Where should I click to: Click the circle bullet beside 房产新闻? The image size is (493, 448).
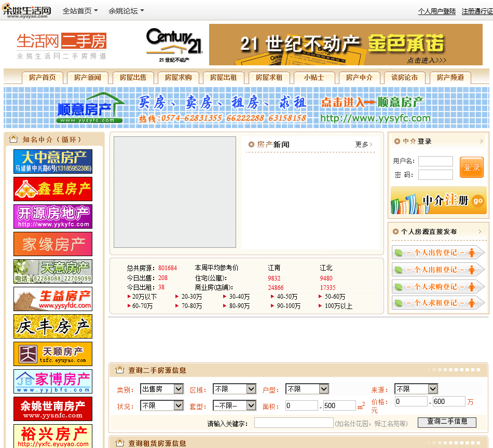click(251, 145)
